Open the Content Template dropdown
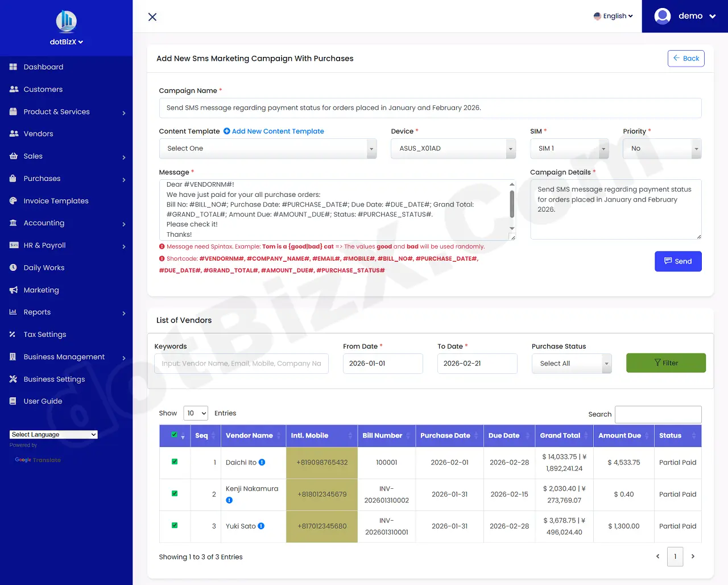Viewport: 728px width, 585px height. click(267, 148)
